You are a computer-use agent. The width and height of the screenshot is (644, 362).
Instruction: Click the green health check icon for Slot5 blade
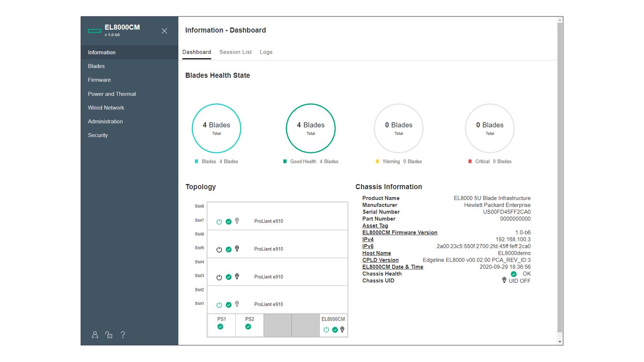pyautogui.click(x=228, y=249)
